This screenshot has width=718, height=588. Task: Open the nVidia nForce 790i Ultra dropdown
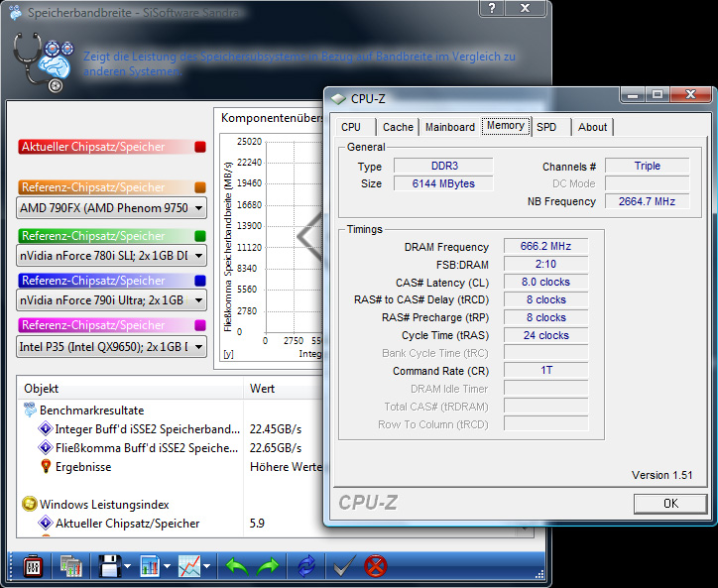tap(111, 300)
